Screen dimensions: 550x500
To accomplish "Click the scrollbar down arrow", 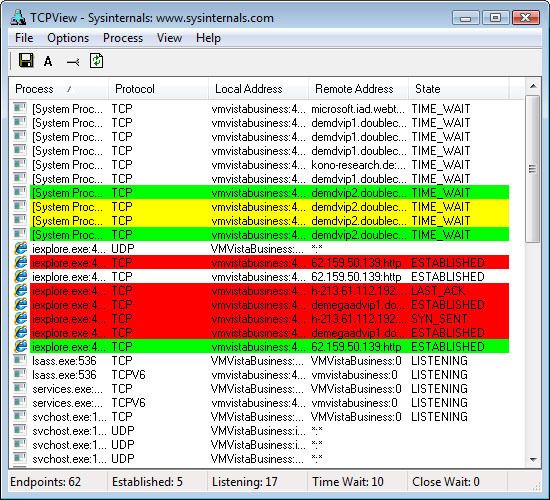I will (x=533, y=459).
